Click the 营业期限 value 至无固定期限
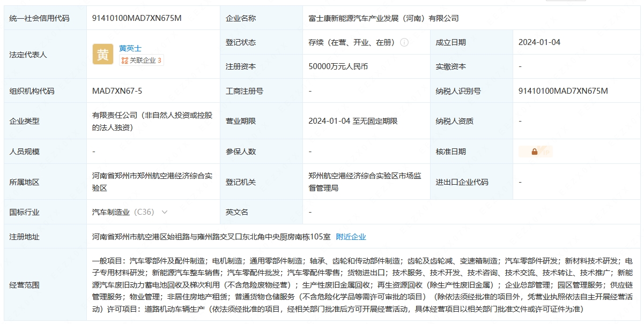Image resolution: width=644 pixels, height=324 pixels. [353, 121]
